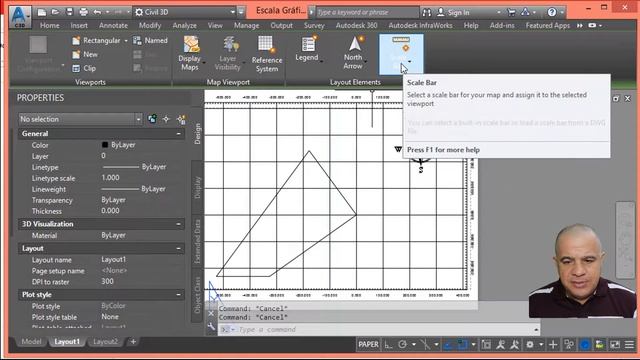Toggle ortho mode icon in status bar
The height and width of the screenshot is (360, 640).
(388, 345)
